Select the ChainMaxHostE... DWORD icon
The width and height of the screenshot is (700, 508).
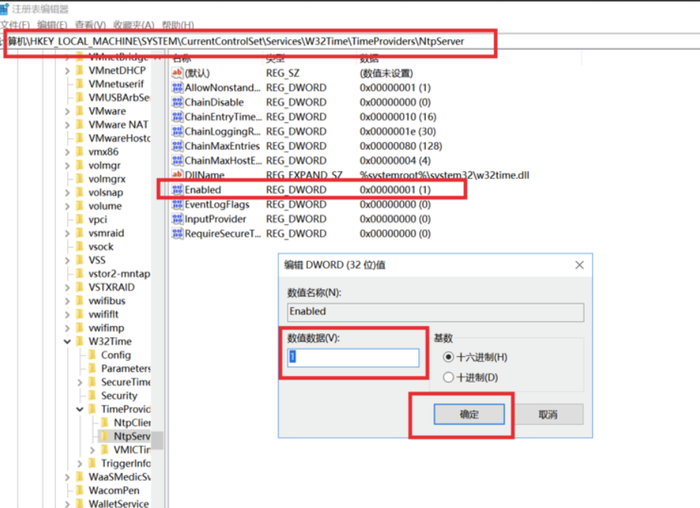pos(177,160)
